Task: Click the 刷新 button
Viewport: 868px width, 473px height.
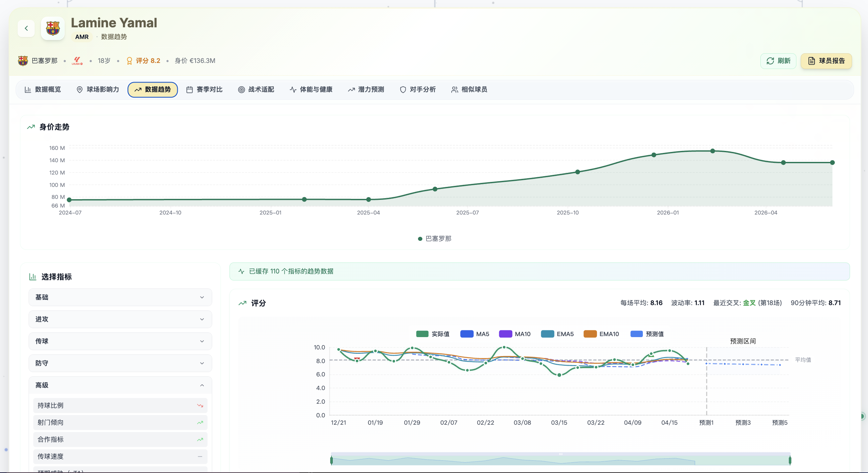Action: pyautogui.click(x=778, y=61)
